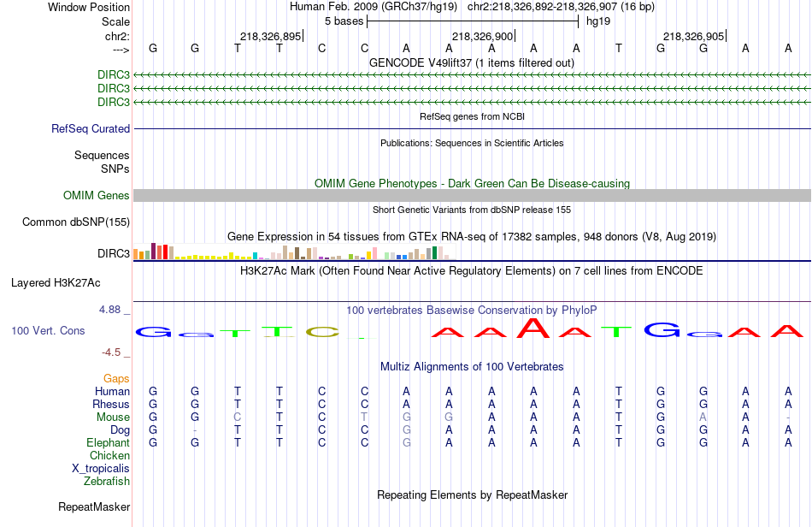This screenshot has height=527, width=812.
Task: Click the faded G in Elephant alignment row
Action: click(407, 443)
